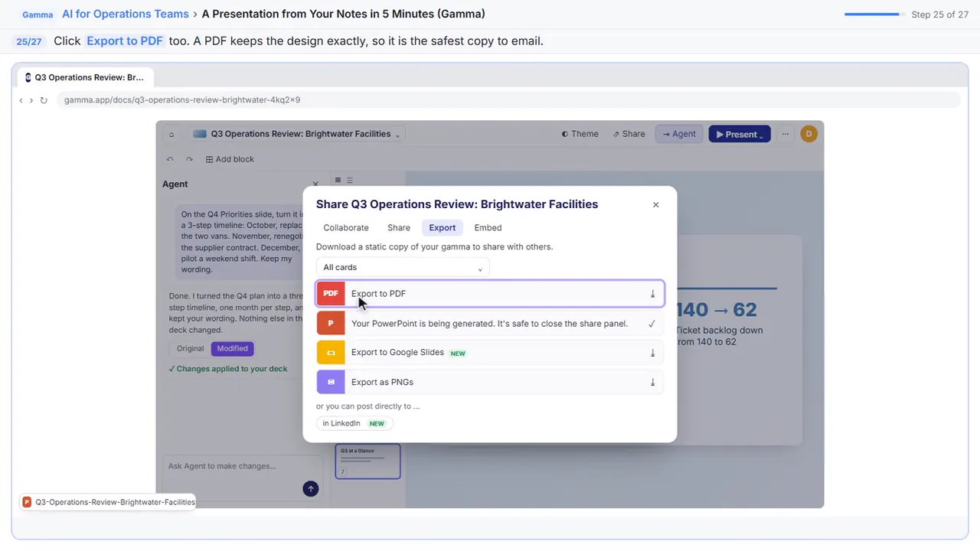The height and width of the screenshot is (551, 980).
Task: Close the Agent panel
Action: tap(315, 184)
